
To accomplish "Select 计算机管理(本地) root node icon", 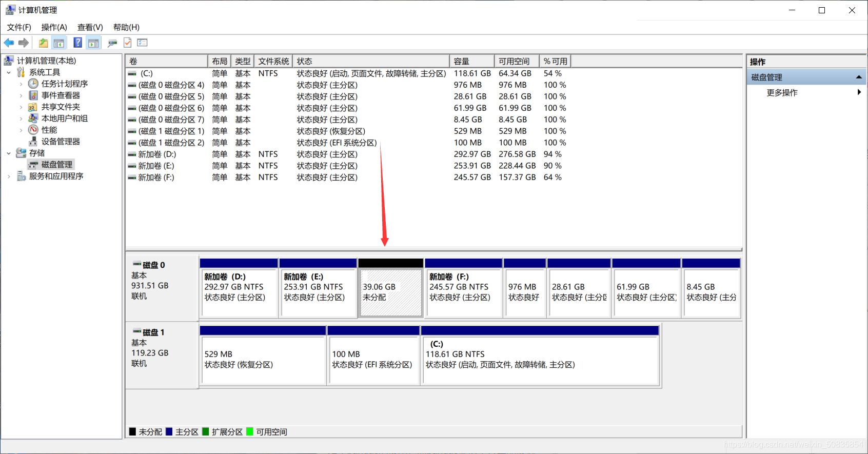I will [9, 61].
